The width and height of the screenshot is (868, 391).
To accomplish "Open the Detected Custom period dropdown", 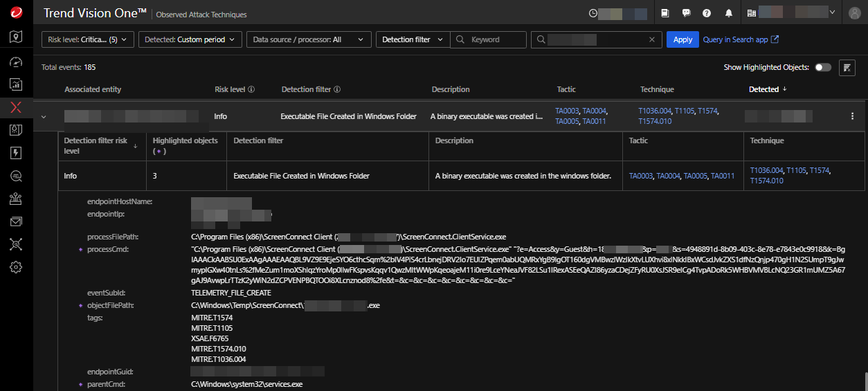I will coord(190,39).
